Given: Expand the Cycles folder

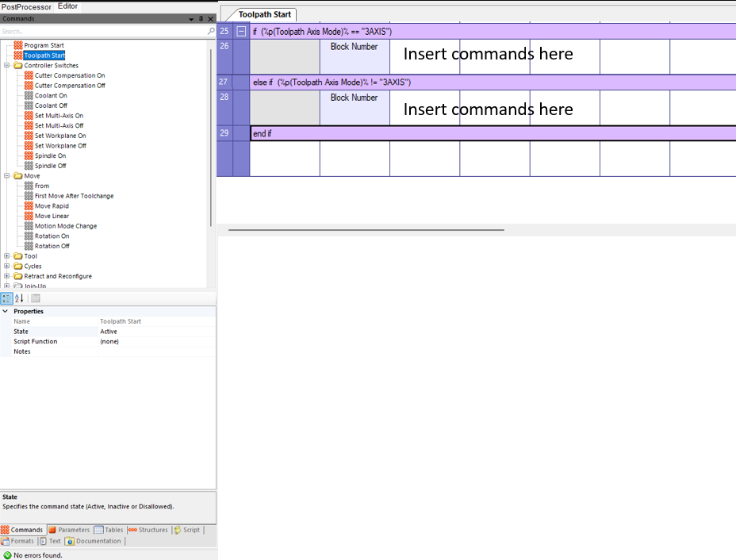Looking at the screenshot, I should click(6, 266).
